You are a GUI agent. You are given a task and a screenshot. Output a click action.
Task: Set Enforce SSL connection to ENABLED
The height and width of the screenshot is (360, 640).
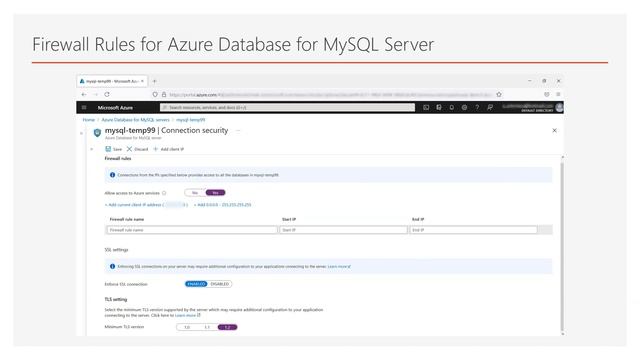click(x=196, y=284)
